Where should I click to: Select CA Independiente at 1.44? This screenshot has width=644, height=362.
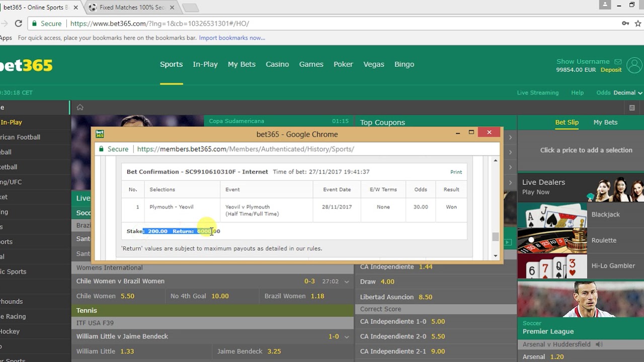coord(436,267)
